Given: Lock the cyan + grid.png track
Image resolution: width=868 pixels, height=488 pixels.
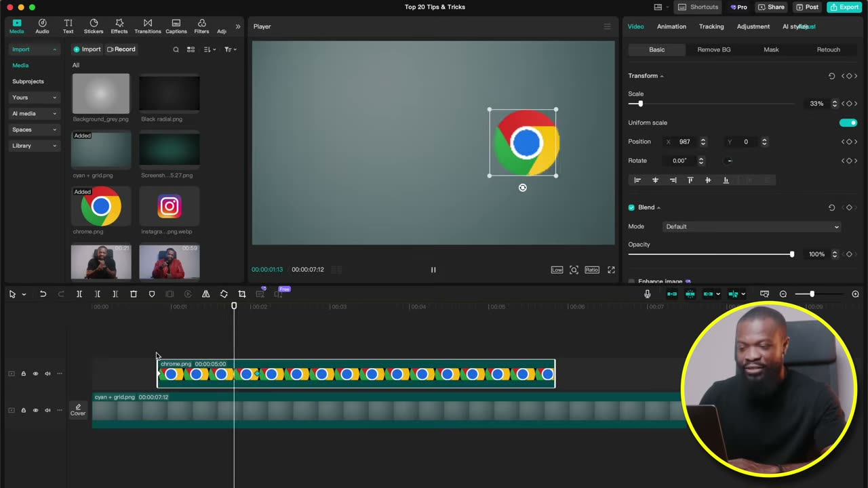Looking at the screenshot, I should pyautogui.click(x=23, y=410).
